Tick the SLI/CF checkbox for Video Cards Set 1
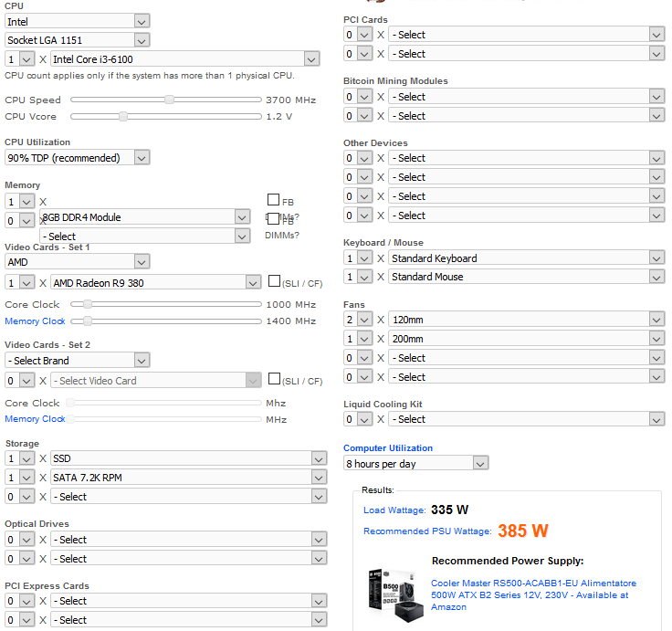Image resolution: width=672 pixels, height=631 pixels. (x=275, y=281)
